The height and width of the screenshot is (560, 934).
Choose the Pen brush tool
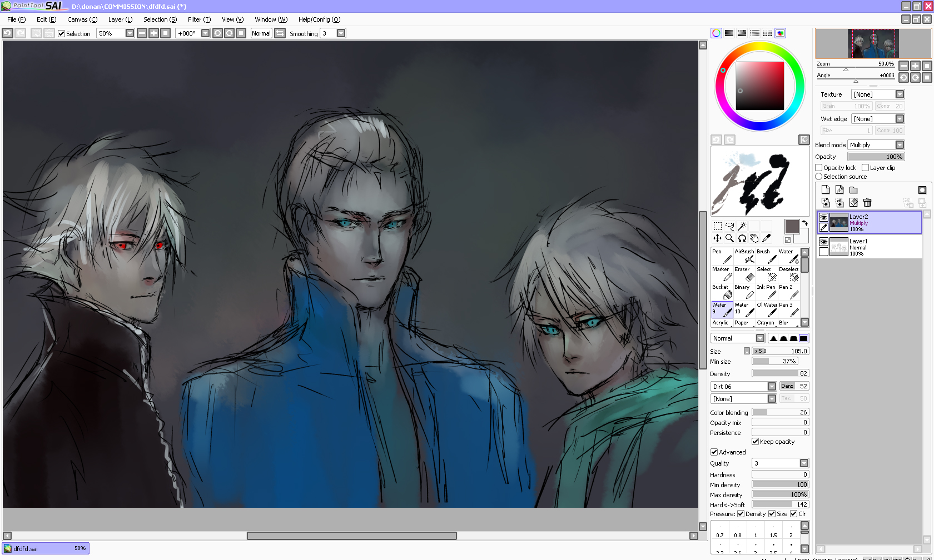(x=722, y=256)
